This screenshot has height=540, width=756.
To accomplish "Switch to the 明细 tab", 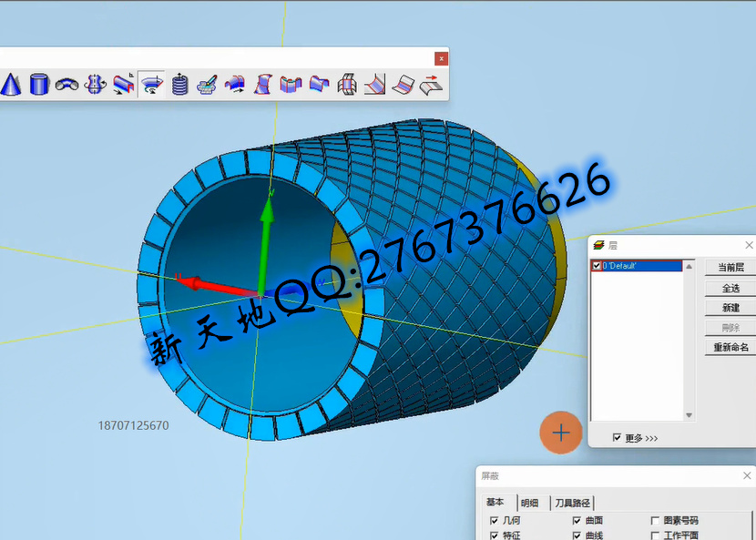I will click(529, 503).
